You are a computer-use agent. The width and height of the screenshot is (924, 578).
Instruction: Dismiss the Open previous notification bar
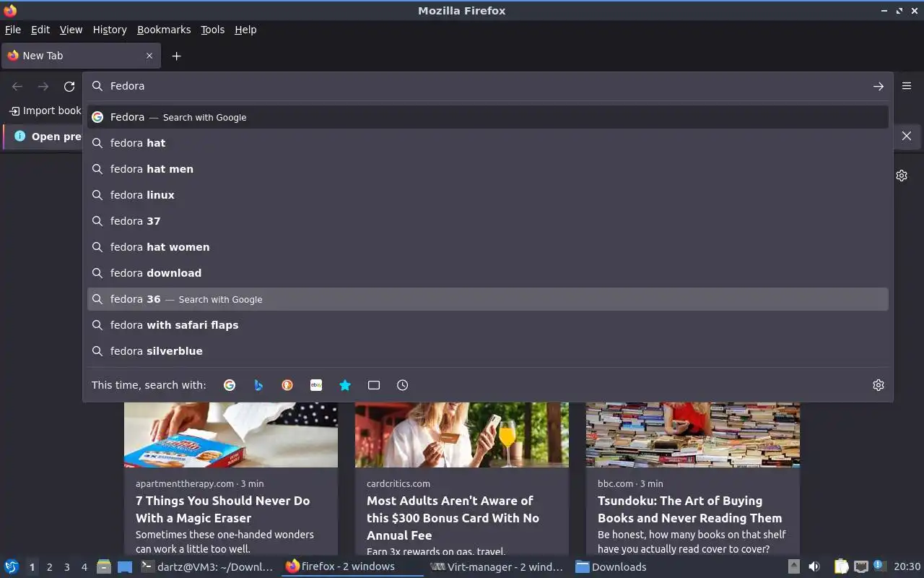(x=907, y=136)
